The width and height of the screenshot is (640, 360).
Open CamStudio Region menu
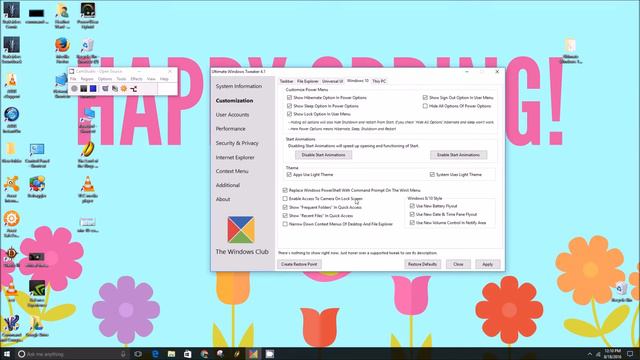[87, 79]
